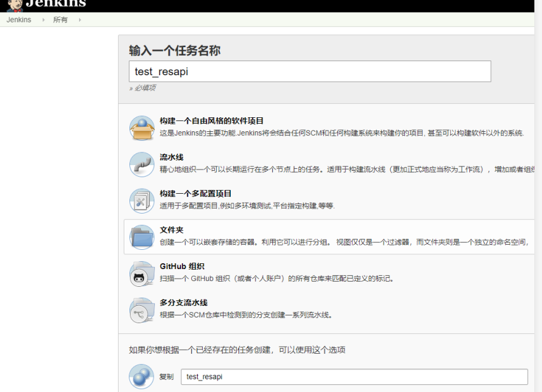Choose 构建一个自由风格的软件项目 title
The height and width of the screenshot is (392, 542).
(211, 121)
